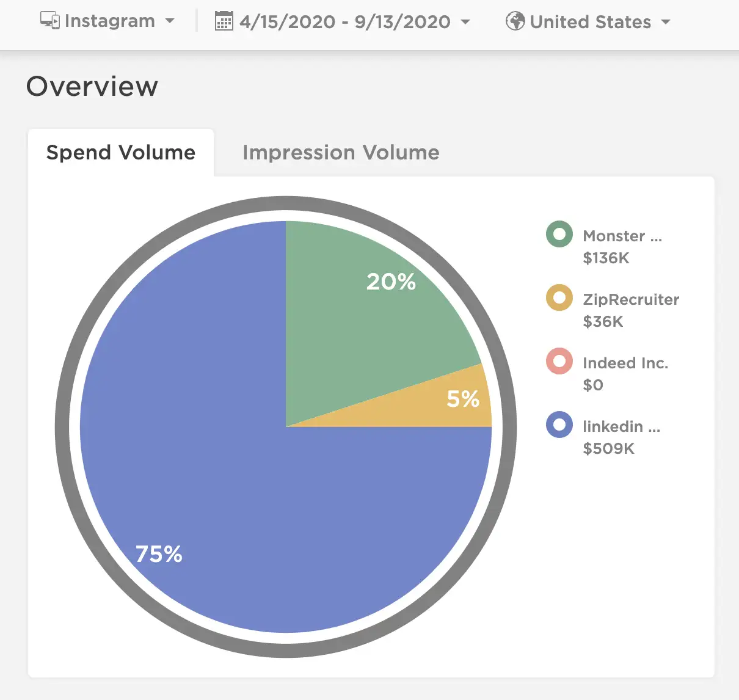Select the Spend Volume tab
Screen dimensions: 739x700
pos(121,152)
